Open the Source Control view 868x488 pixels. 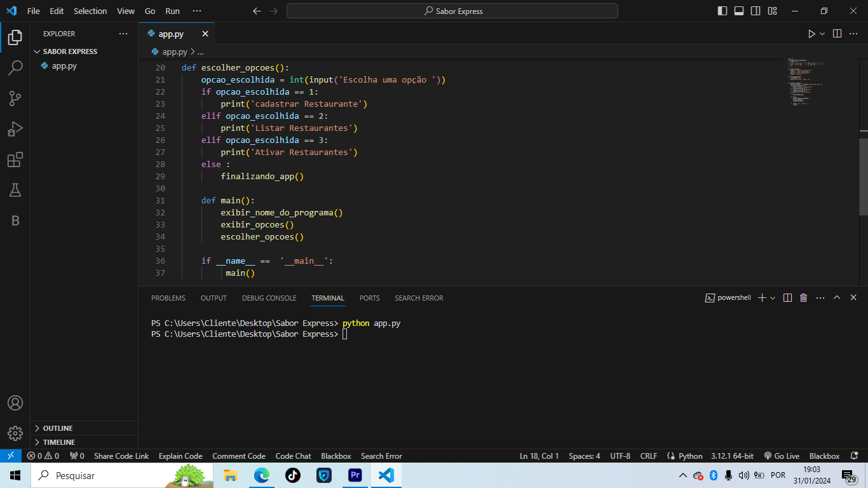tap(15, 98)
